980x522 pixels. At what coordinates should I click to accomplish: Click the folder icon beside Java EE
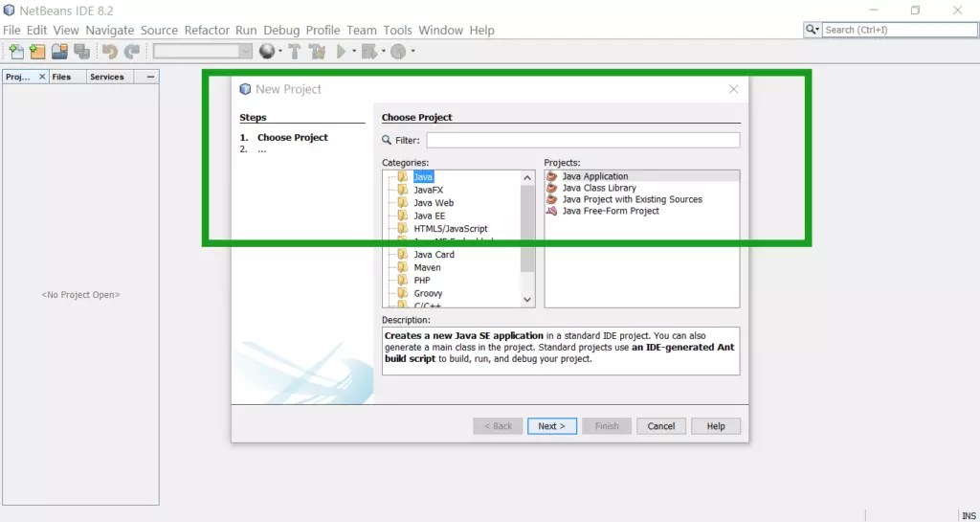click(x=403, y=216)
